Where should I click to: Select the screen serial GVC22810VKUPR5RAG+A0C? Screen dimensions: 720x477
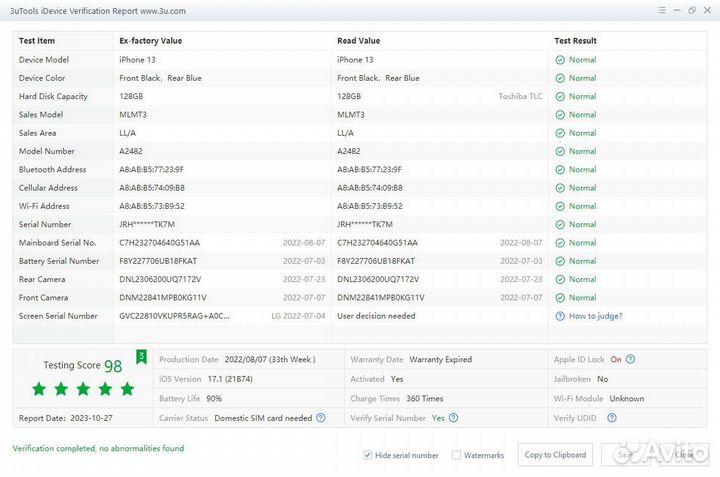point(174,316)
